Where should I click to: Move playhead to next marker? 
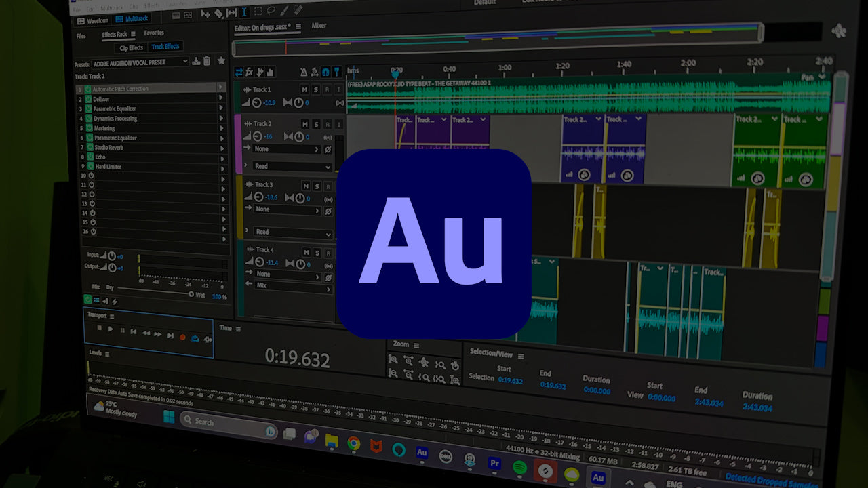[170, 335]
